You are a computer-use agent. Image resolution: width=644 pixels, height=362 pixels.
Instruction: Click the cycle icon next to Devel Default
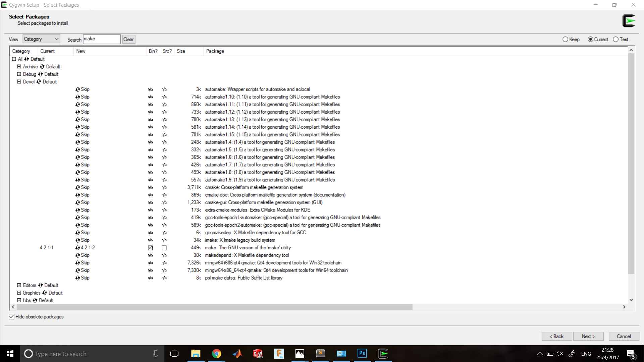coord(39,82)
